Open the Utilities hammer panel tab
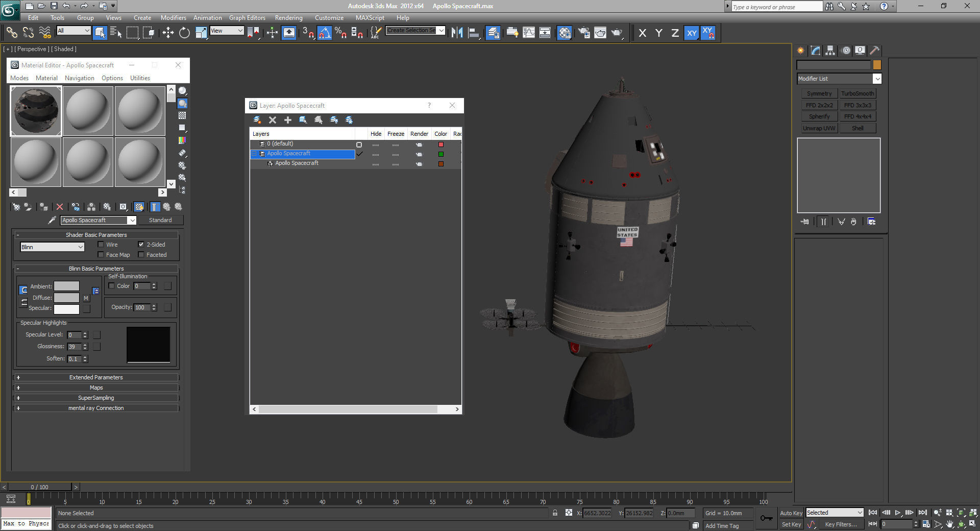This screenshot has width=980, height=531. pos(874,50)
